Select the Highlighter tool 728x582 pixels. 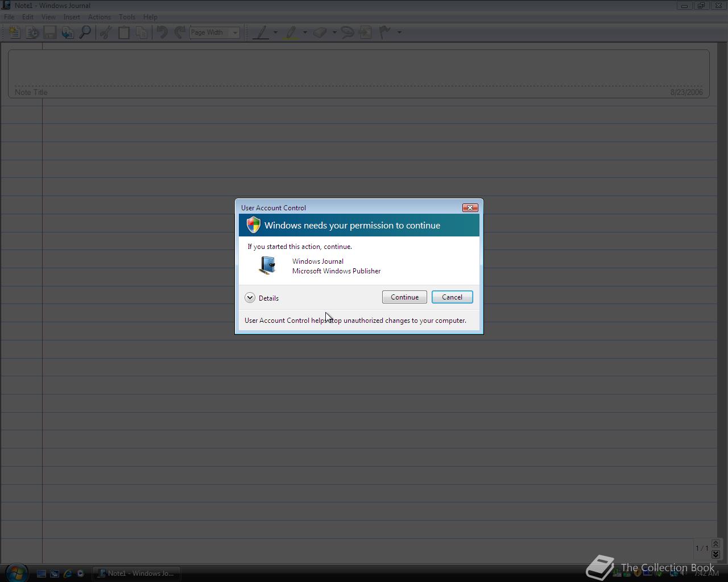291,32
